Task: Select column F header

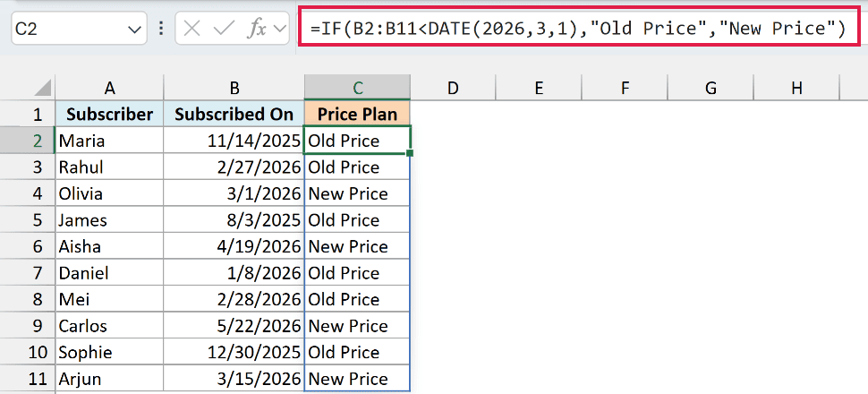Action: [625, 88]
